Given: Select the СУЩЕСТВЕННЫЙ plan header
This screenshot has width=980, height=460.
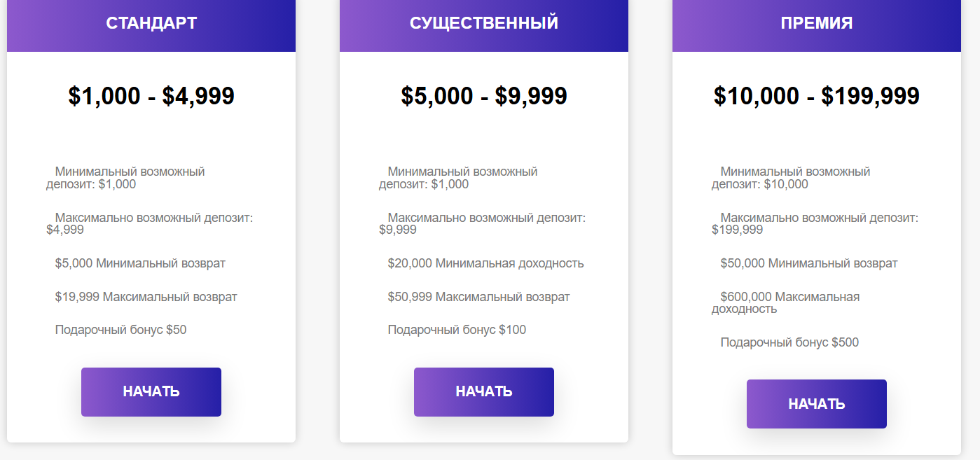Looking at the screenshot, I should 484,23.
